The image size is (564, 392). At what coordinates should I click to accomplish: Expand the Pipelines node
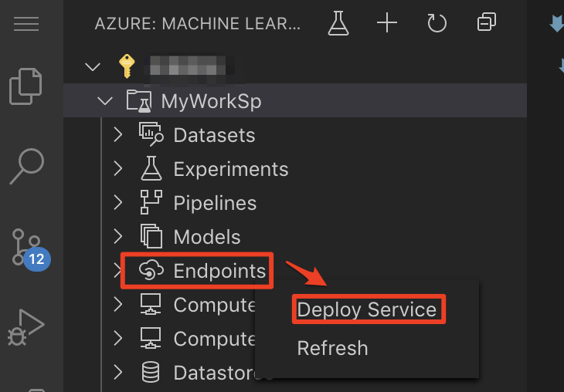117,202
